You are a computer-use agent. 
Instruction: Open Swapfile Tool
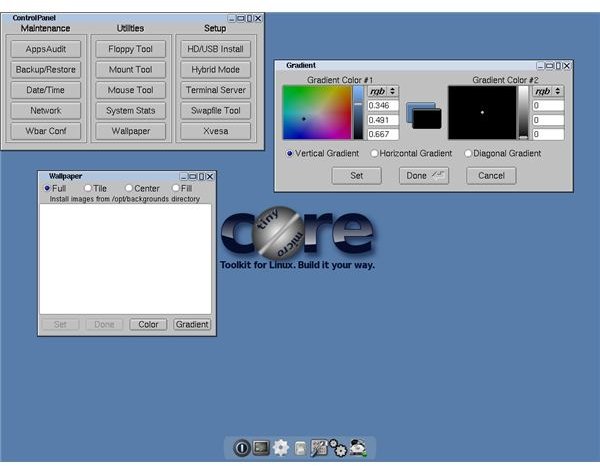pyautogui.click(x=215, y=111)
